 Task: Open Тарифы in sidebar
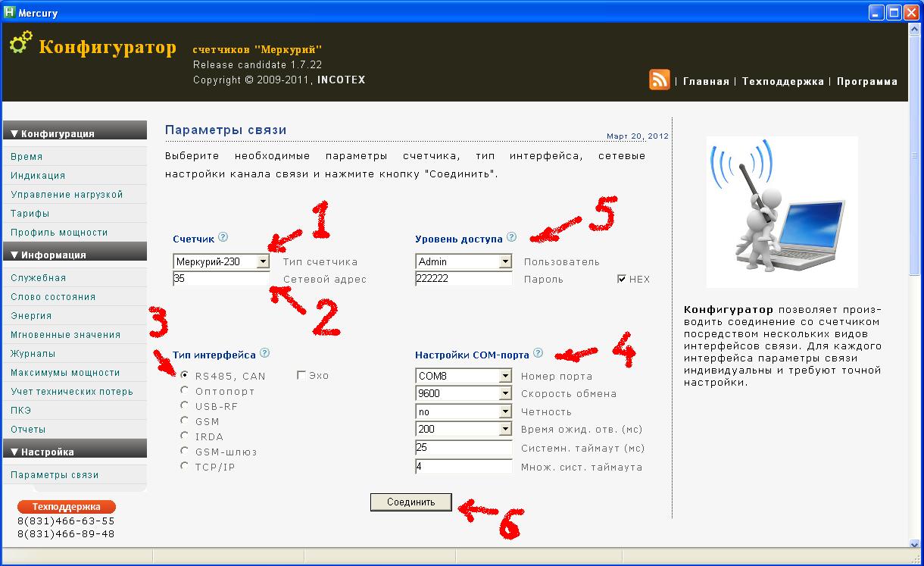[30, 213]
